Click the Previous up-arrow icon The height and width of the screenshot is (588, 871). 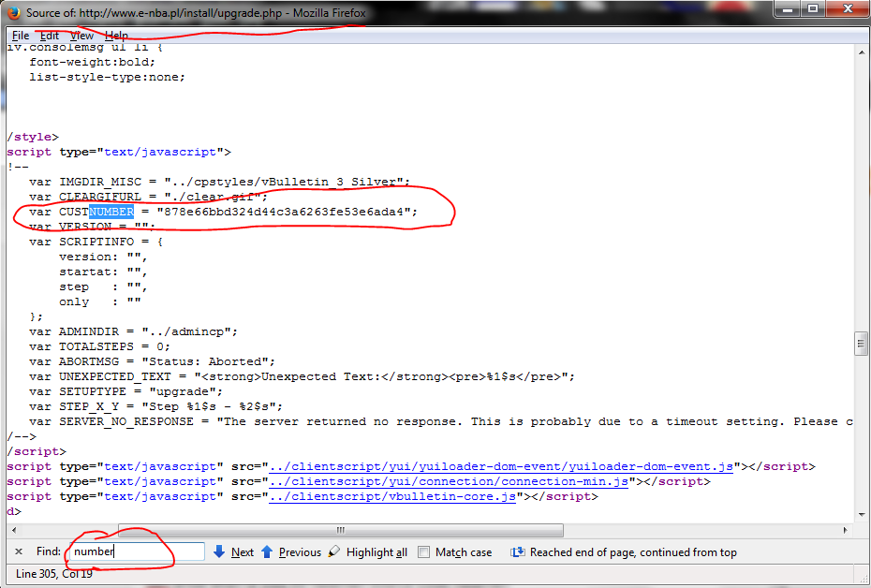[x=267, y=551]
